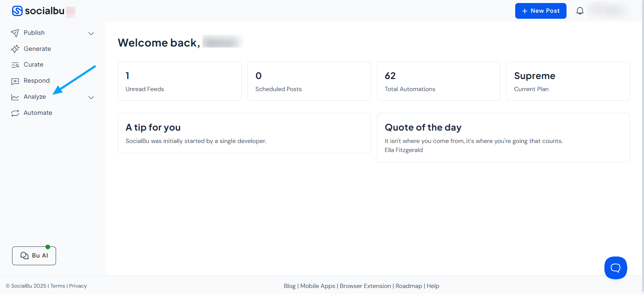Open the Roadmap footer link

(x=409, y=286)
